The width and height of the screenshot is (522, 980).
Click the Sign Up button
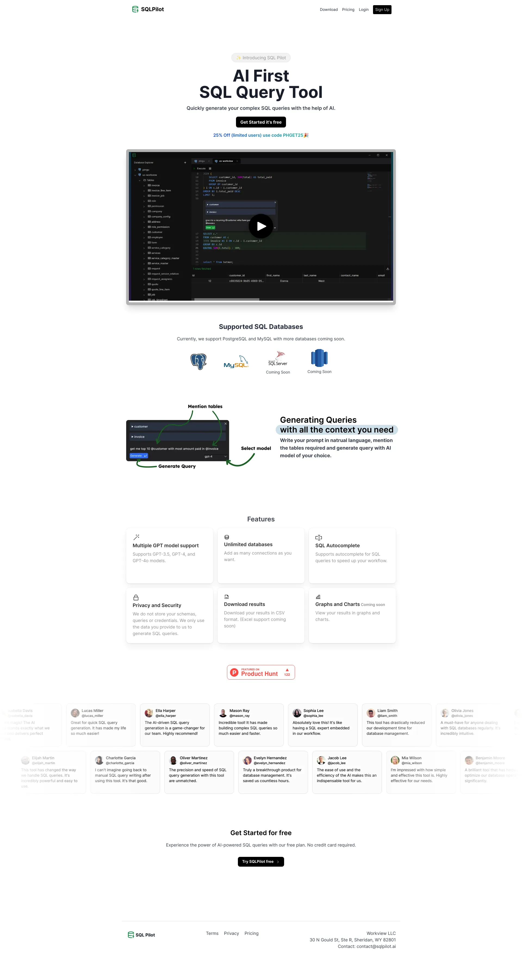coord(384,9)
